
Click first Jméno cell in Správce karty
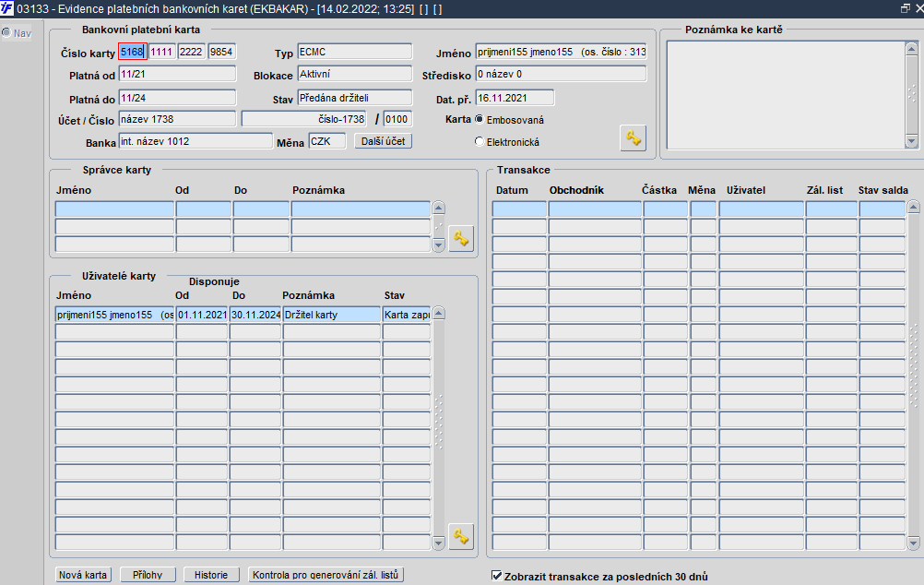(115, 209)
